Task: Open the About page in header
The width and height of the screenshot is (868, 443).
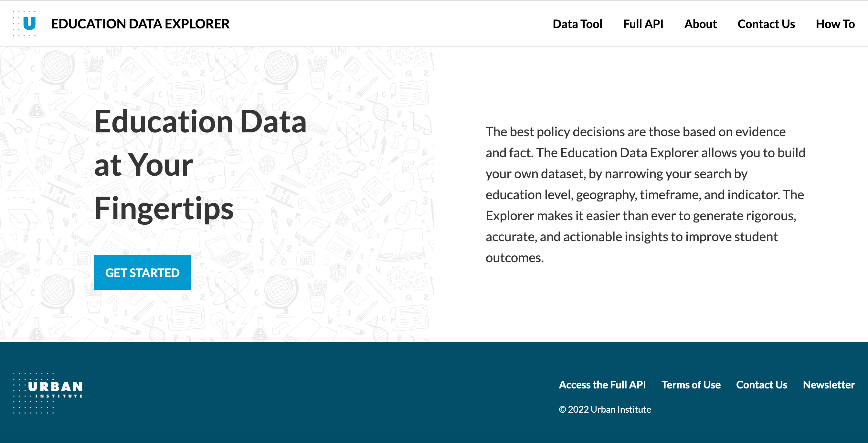Action: pos(700,24)
